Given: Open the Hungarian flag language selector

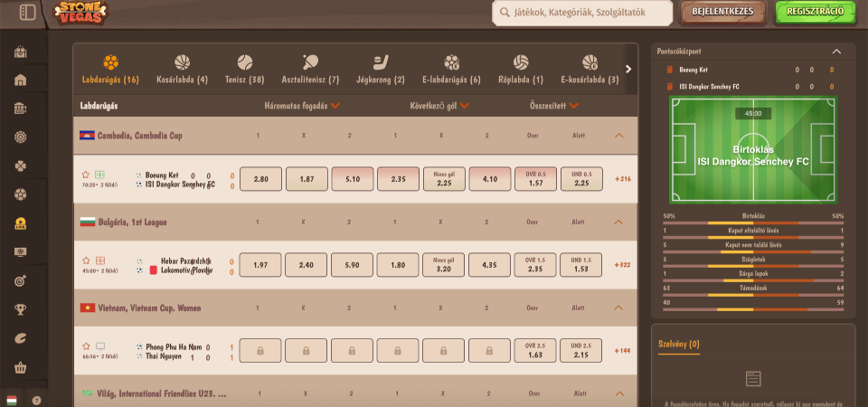Looking at the screenshot, I should click(x=11, y=401).
